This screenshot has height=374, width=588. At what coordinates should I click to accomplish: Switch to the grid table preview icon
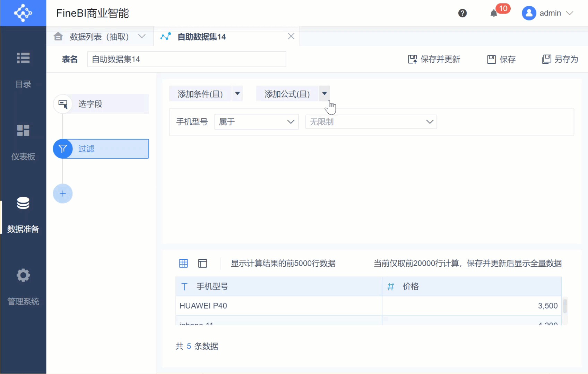pyautogui.click(x=183, y=264)
